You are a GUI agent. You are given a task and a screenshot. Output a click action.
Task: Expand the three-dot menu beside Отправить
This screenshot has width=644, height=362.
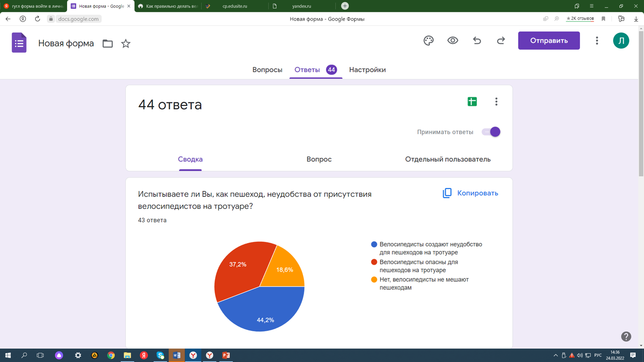[597, 41]
